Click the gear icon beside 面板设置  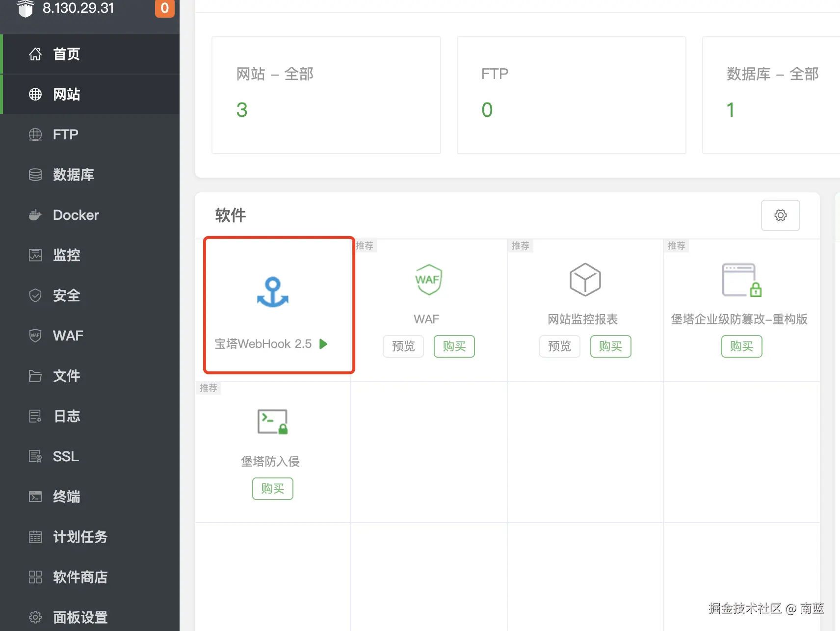point(35,617)
